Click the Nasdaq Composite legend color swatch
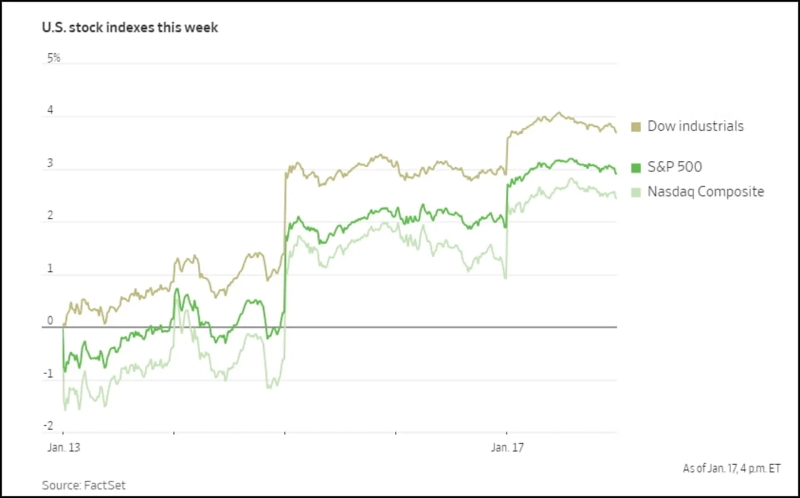The height and width of the screenshot is (498, 800). point(637,191)
